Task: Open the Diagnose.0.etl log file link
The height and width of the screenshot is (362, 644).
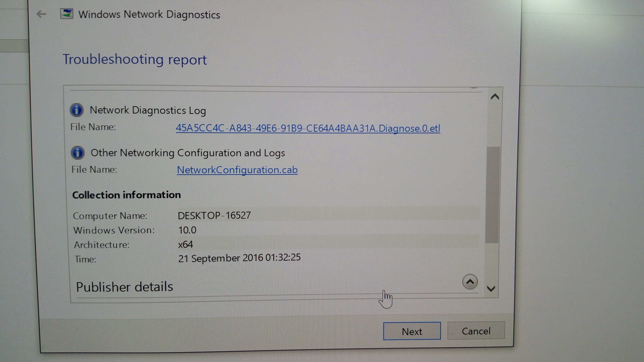Action: point(308,128)
